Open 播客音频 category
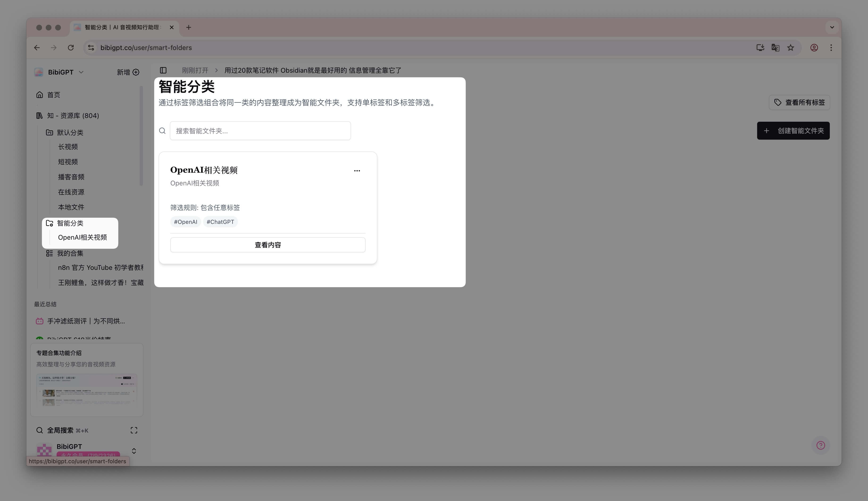This screenshot has height=501, width=868. point(71,177)
